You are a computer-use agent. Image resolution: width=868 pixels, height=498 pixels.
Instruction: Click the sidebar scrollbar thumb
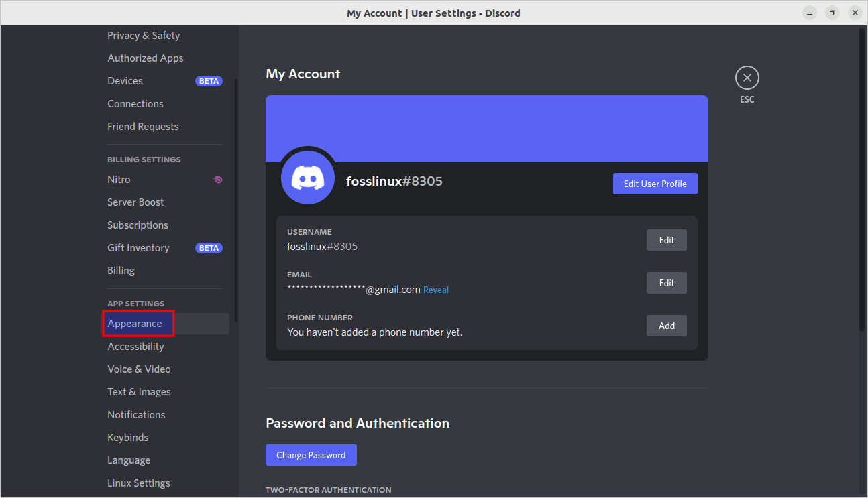click(x=235, y=201)
